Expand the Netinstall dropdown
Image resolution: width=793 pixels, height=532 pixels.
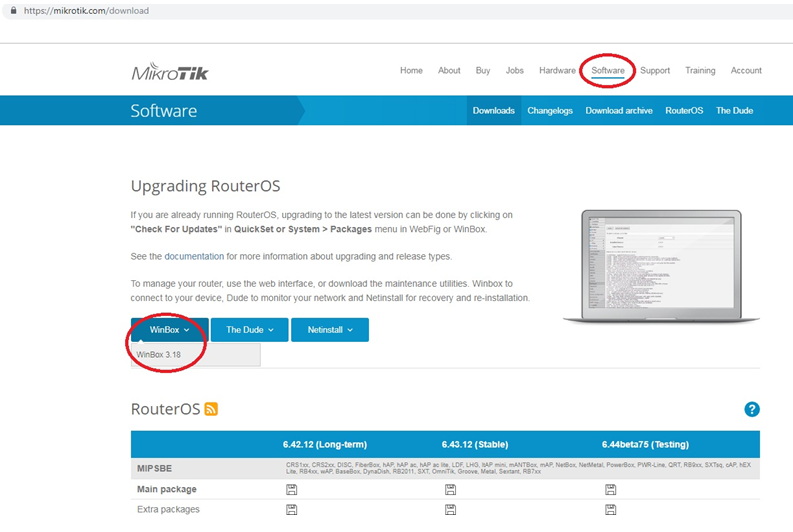[330, 329]
